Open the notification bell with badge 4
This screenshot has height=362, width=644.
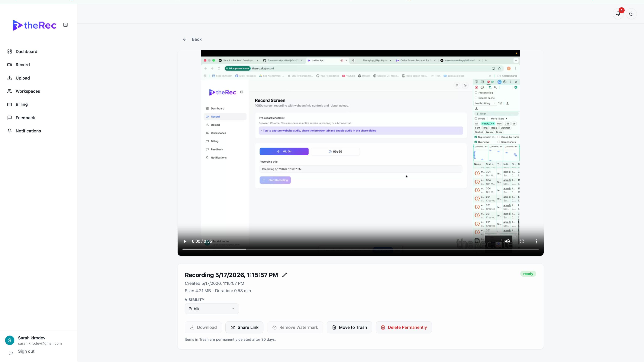(618, 14)
